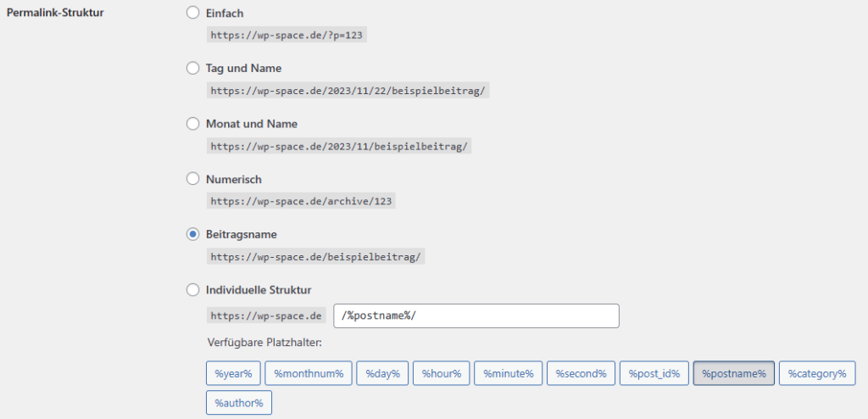Choose the Tag und Name radio option
This screenshot has width=868, height=419.
192,68
